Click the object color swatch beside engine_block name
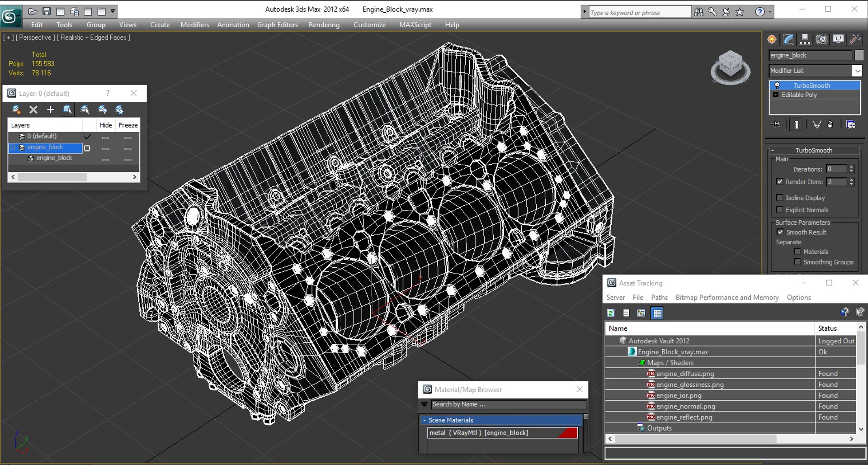Viewport: 868px width, 465px height. coord(859,55)
